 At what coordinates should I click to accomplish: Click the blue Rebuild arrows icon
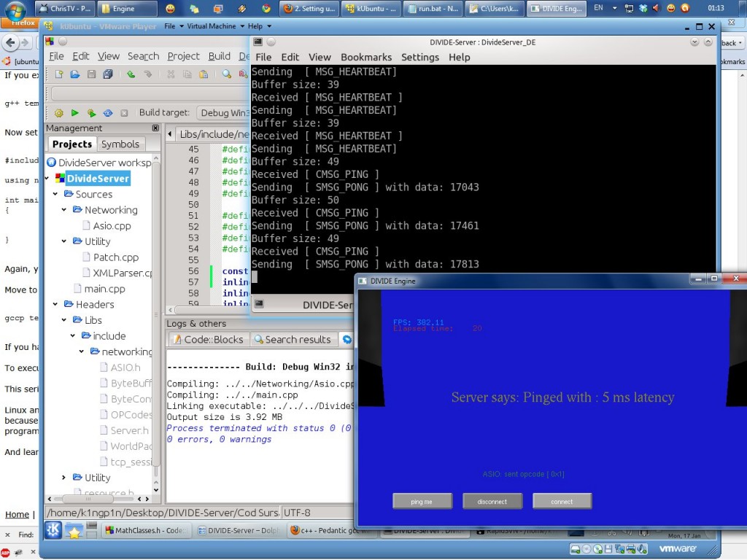click(108, 113)
